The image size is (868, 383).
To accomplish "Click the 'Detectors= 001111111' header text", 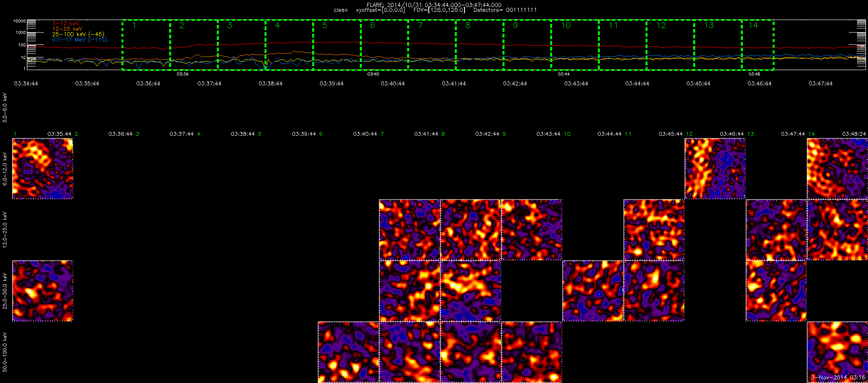I will [505, 10].
